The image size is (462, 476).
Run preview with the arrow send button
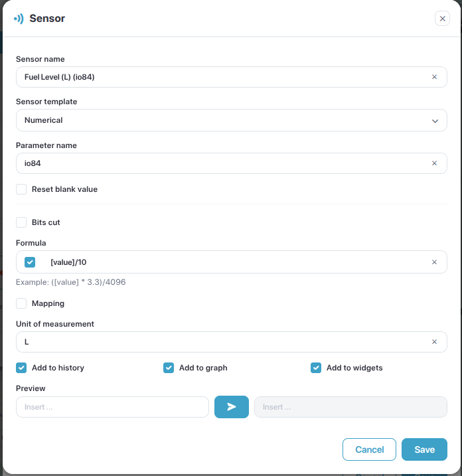coord(232,407)
